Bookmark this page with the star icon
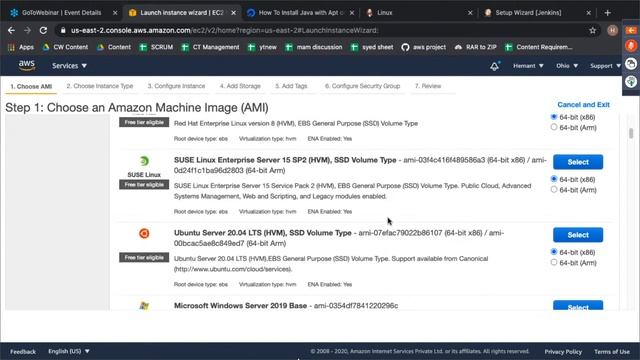 [593, 30]
